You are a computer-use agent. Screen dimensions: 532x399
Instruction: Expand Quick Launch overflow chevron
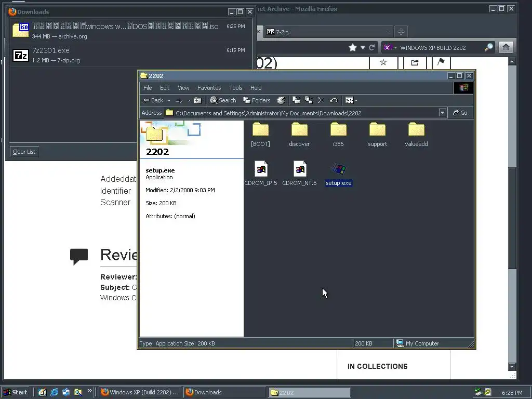click(89, 391)
